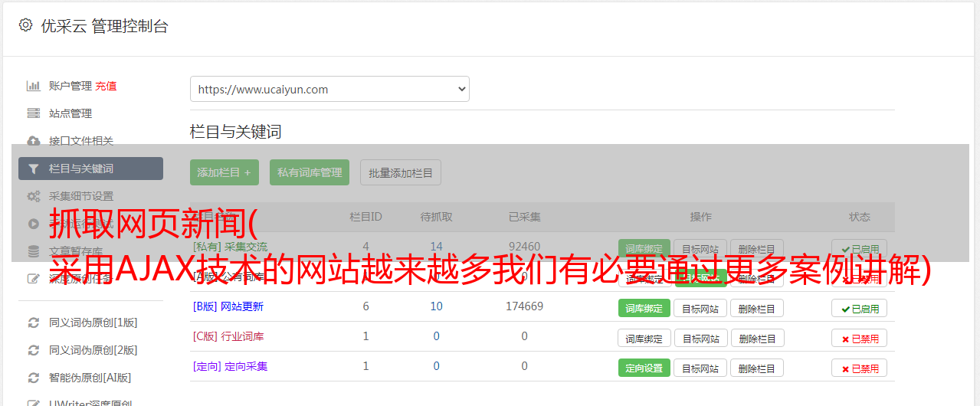The image size is (980, 406).
Task: Open the site URL dropdown ucaiyun.com
Action: pos(329,89)
